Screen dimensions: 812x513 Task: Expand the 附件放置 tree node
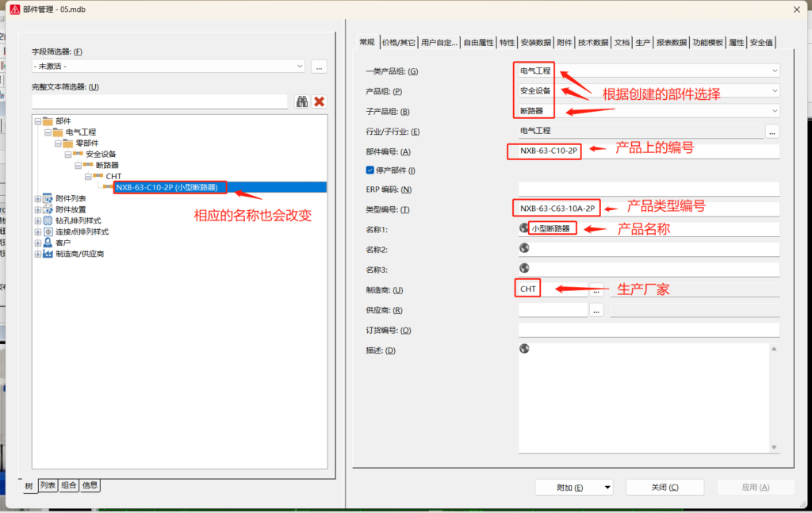point(37,209)
